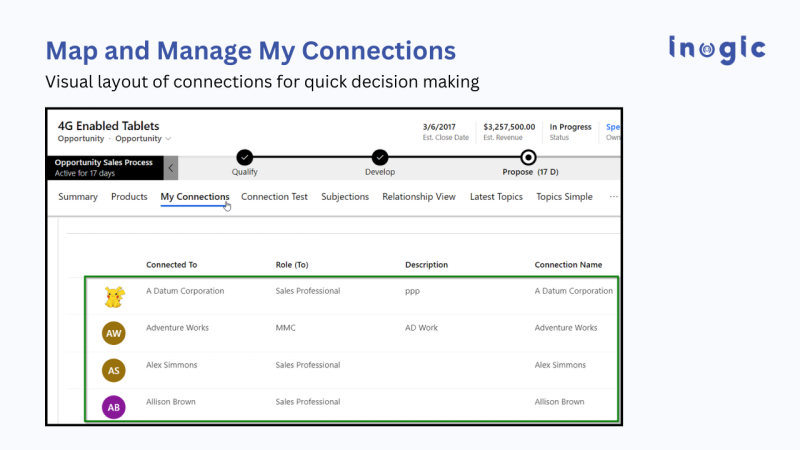Select the Develop stage marker
This screenshot has height=450, width=800.
click(x=380, y=157)
